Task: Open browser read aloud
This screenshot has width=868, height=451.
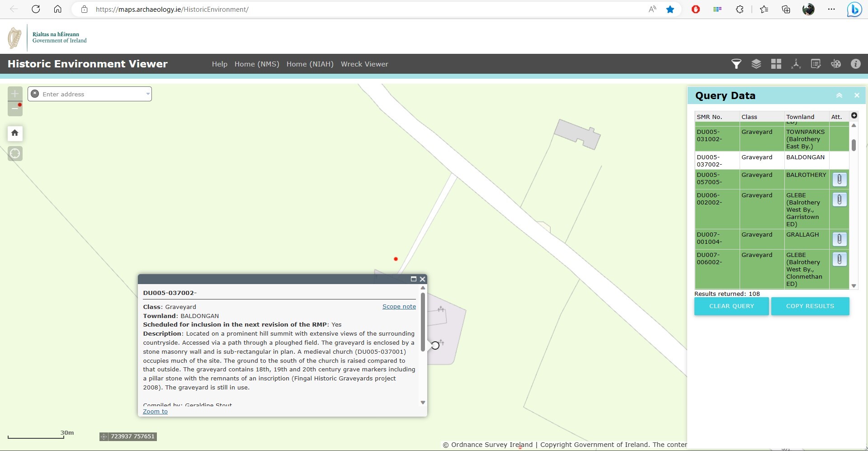Action: pos(652,9)
